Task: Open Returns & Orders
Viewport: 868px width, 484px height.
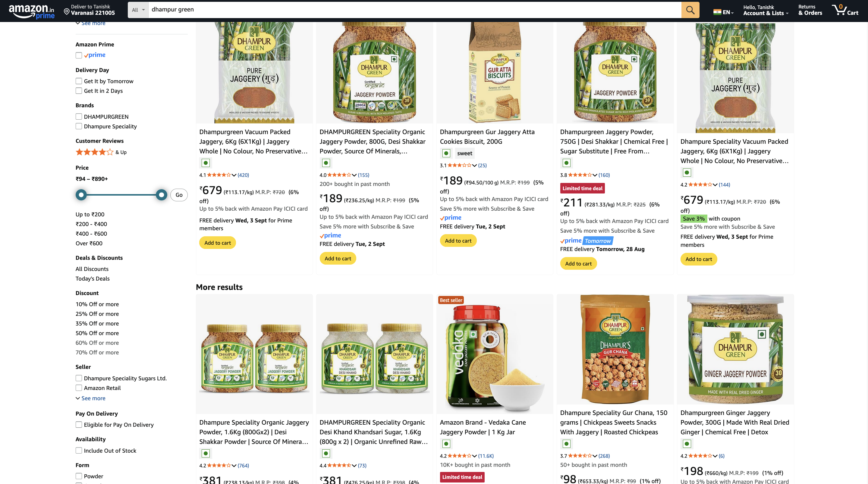Action: [x=810, y=10]
